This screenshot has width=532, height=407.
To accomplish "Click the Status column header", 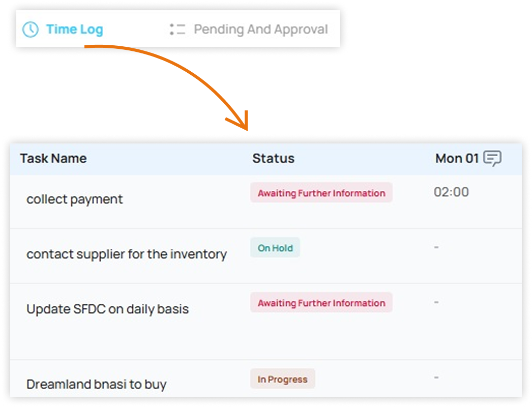I will (x=273, y=159).
